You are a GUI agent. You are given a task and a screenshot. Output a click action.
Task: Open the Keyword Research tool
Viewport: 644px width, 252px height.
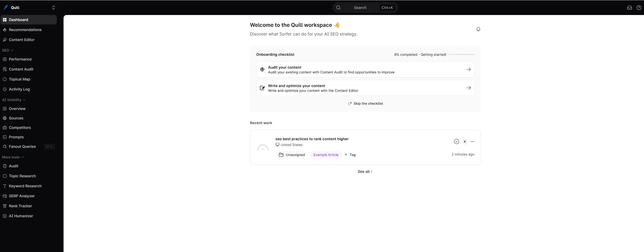coord(25,186)
